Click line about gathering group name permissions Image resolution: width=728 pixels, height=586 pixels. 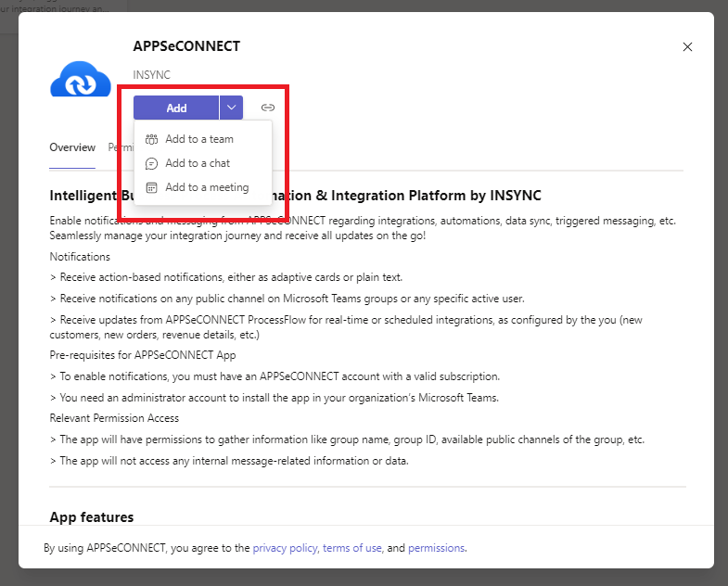point(347,439)
